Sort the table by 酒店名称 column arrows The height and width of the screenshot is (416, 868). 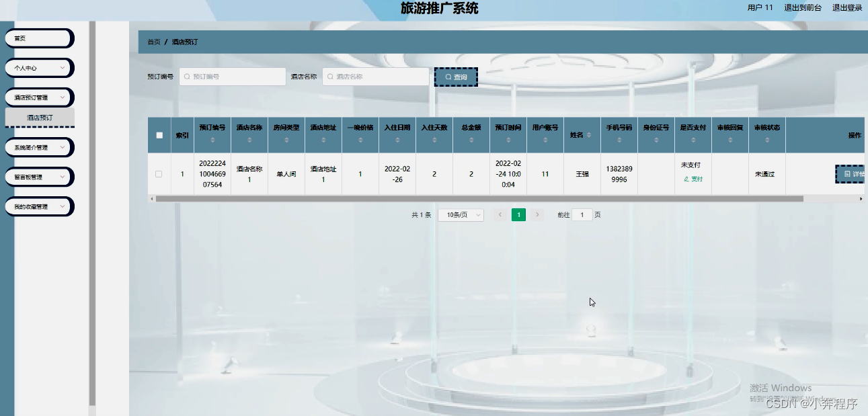[249, 140]
